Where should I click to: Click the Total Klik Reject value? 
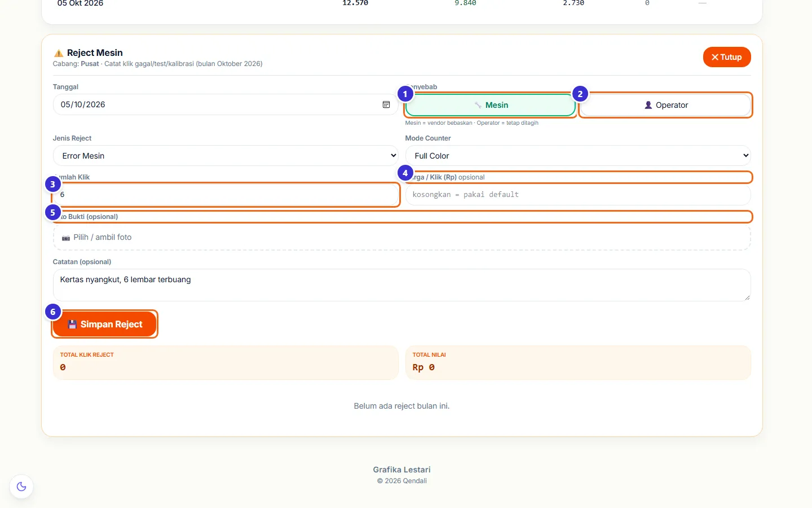pyautogui.click(x=63, y=367)
